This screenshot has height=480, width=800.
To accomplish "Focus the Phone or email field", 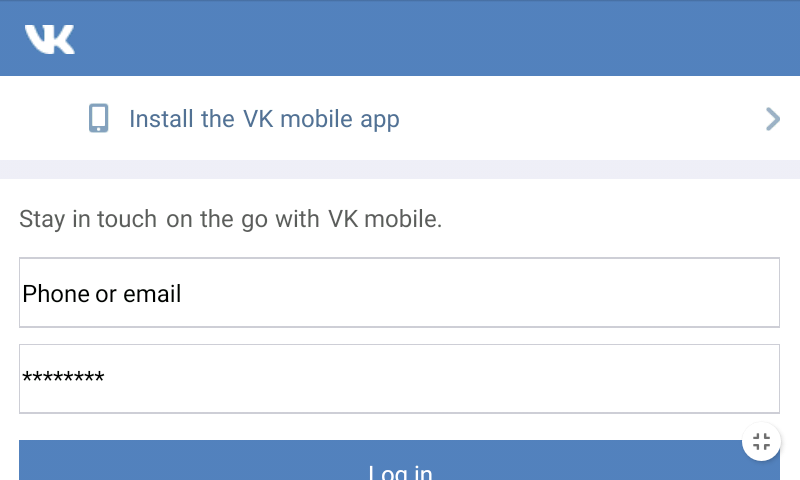I will click(399, 293).
